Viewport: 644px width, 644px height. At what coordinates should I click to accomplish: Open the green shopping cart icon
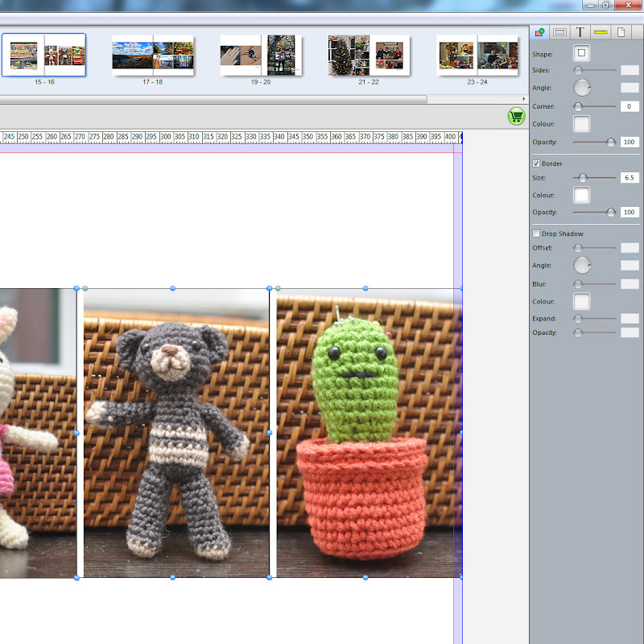(516, 116)
